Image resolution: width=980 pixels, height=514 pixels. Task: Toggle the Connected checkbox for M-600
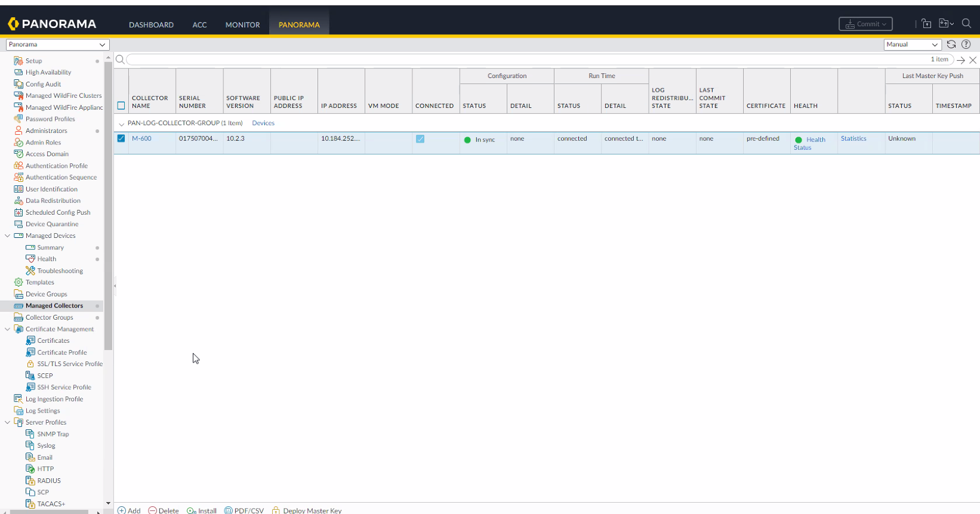[x=420, y=139]
